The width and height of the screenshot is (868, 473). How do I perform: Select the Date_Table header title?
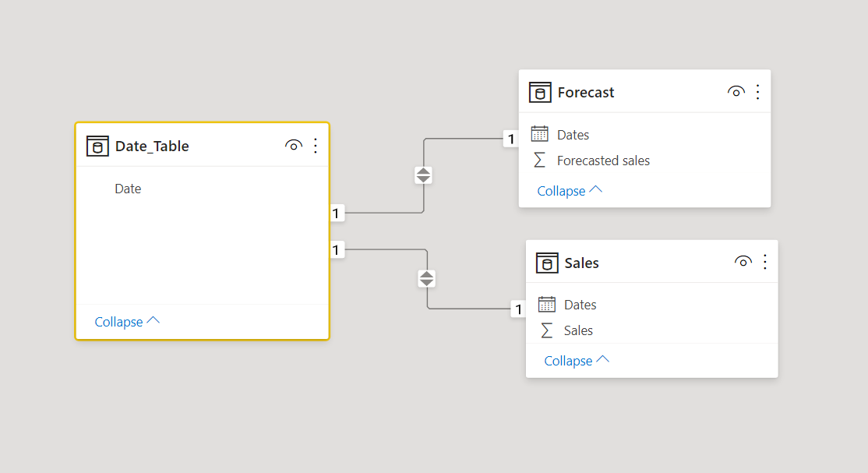click(x=152, y=146)
